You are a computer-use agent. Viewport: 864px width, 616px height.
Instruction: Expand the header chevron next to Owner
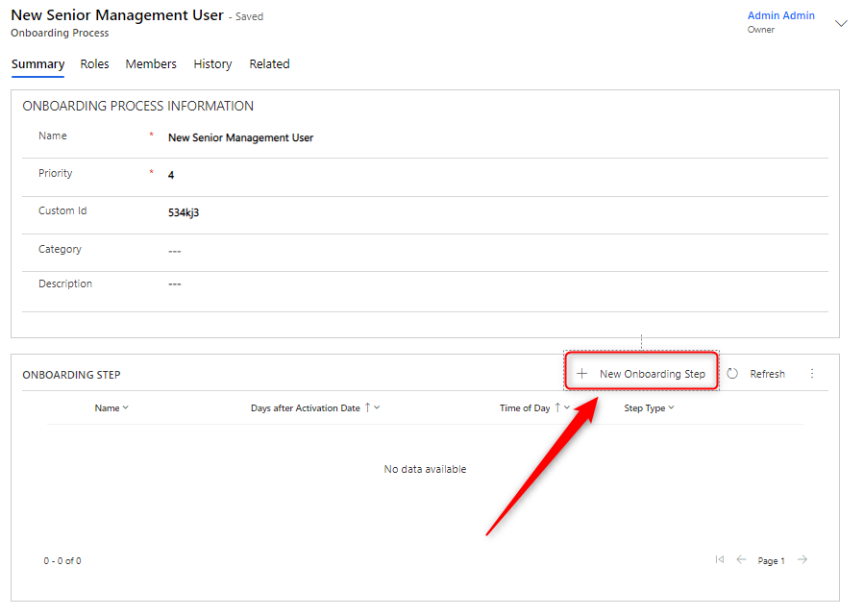click(841, 23)
